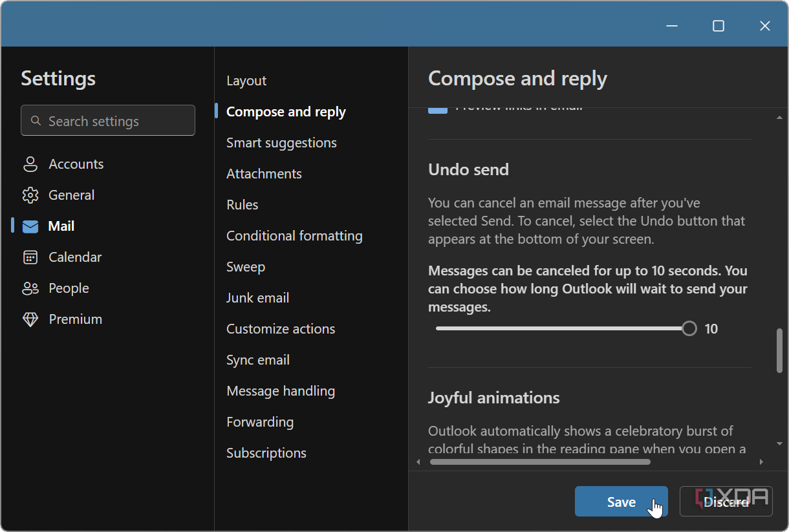Click the Undo send slider handle
The height and width of the screenshot is (532, 789).
click(689, 328)
